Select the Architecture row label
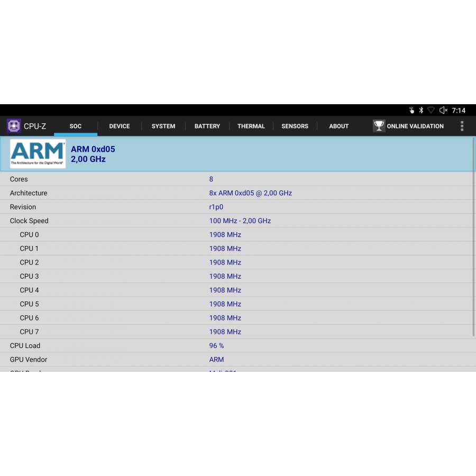Image resolution: width=476 pixels, height=476 pixels. point(29,193)
